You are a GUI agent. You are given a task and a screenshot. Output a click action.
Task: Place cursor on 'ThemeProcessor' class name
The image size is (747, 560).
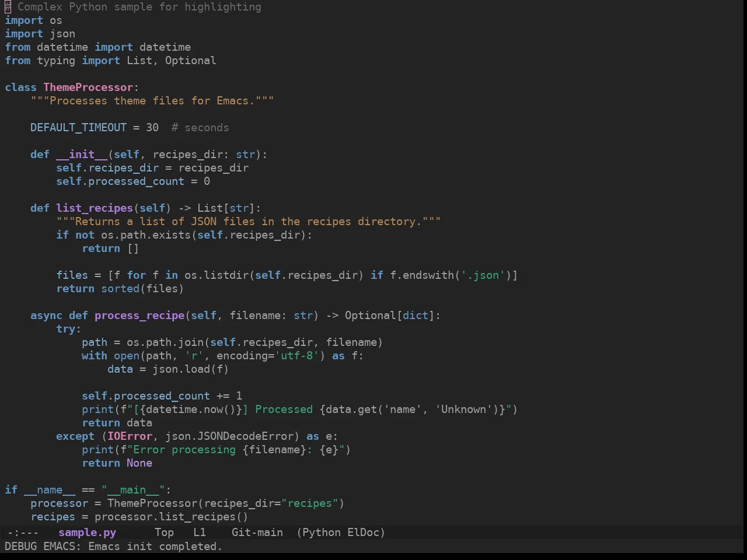(88, 87)
